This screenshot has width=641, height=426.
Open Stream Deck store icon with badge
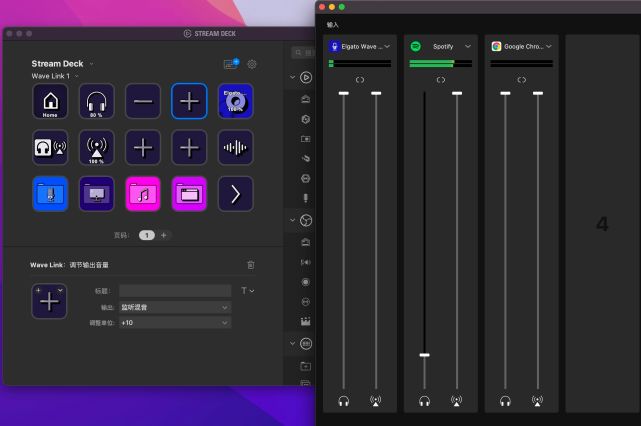pos(231,64)
